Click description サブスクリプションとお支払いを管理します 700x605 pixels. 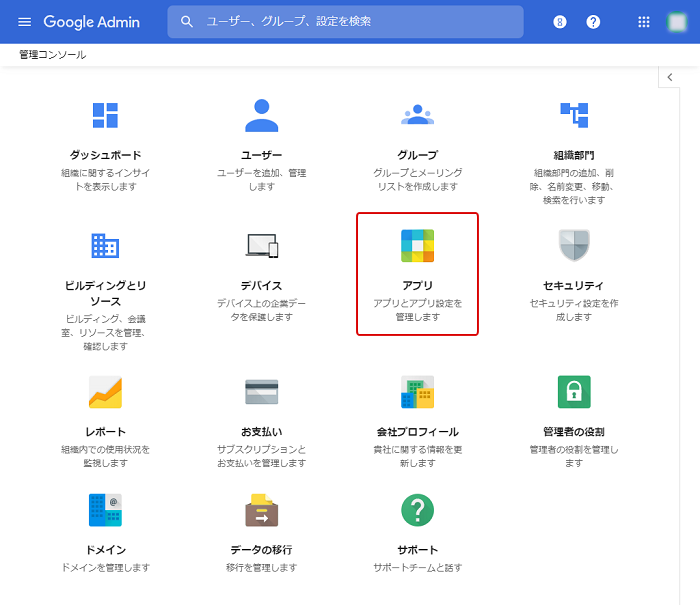click(x=262, y=456)
